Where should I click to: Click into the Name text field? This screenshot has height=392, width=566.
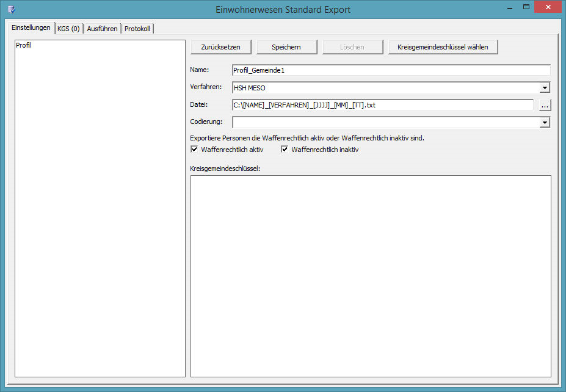click(391, 70)
